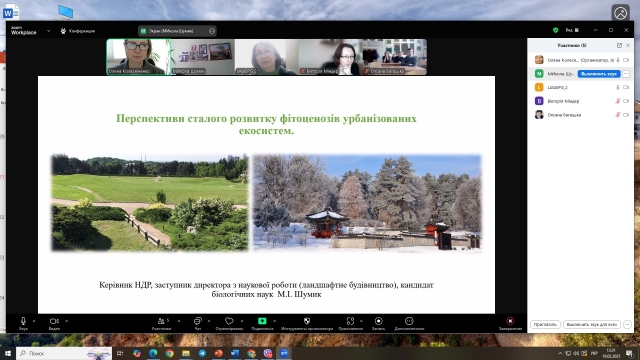Unmute Оксана Багацька red microphone icon
The width and height of the screenshot is (640, 360).
(618, 115)
